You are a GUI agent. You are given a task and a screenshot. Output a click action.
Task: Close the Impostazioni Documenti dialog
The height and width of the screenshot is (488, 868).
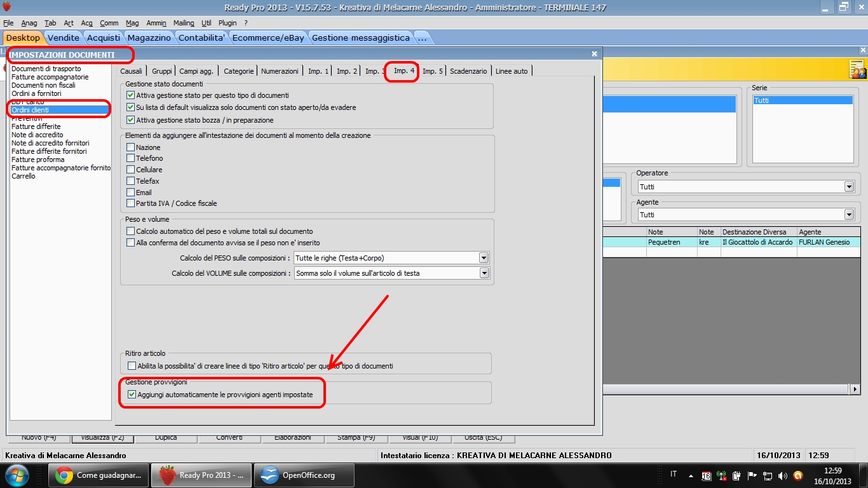tap(594, 55)
